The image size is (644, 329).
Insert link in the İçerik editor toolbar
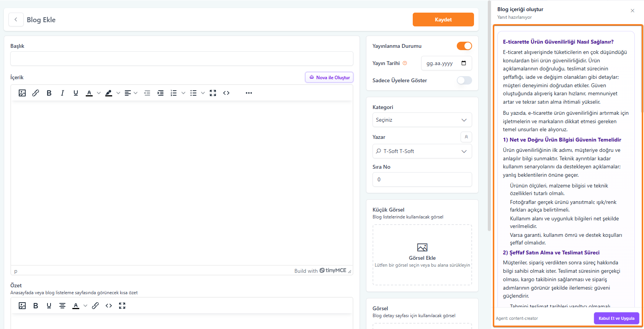(36, 93)
